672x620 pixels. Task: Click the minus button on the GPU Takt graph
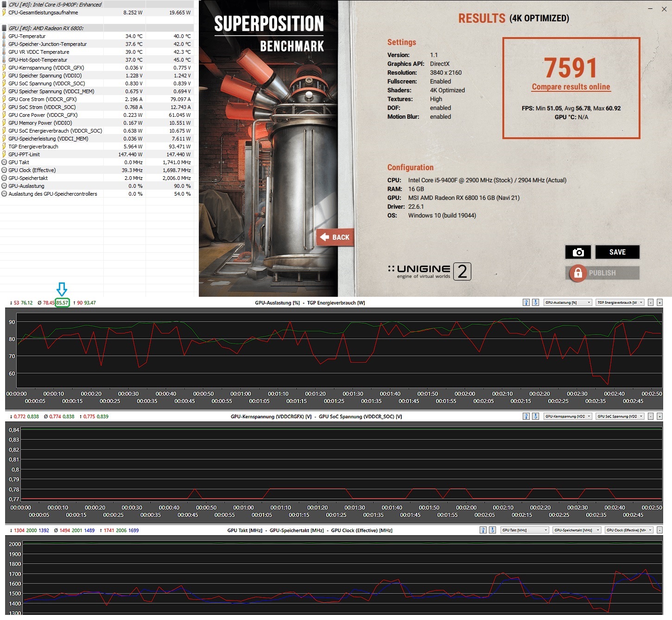660,530
